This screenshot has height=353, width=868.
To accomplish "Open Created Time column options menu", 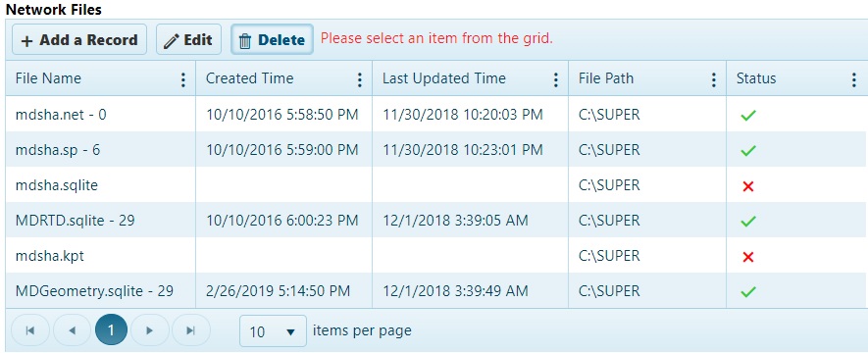I will pos(360,79).
